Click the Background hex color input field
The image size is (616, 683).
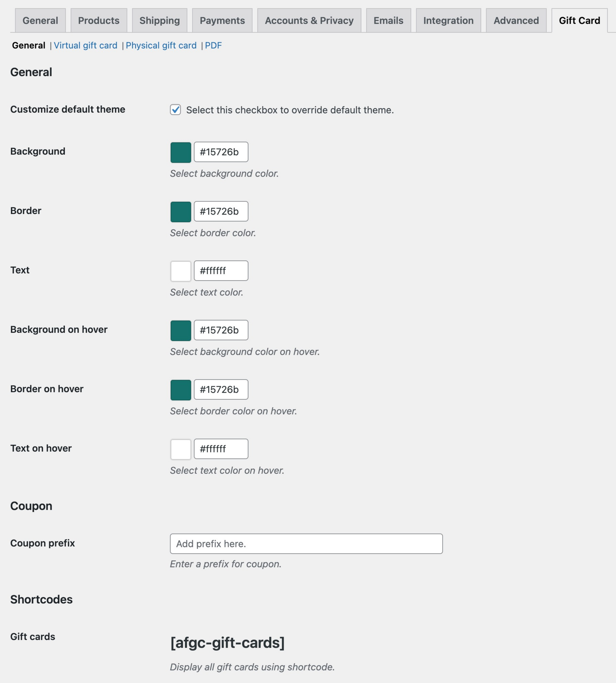[221, 152]
